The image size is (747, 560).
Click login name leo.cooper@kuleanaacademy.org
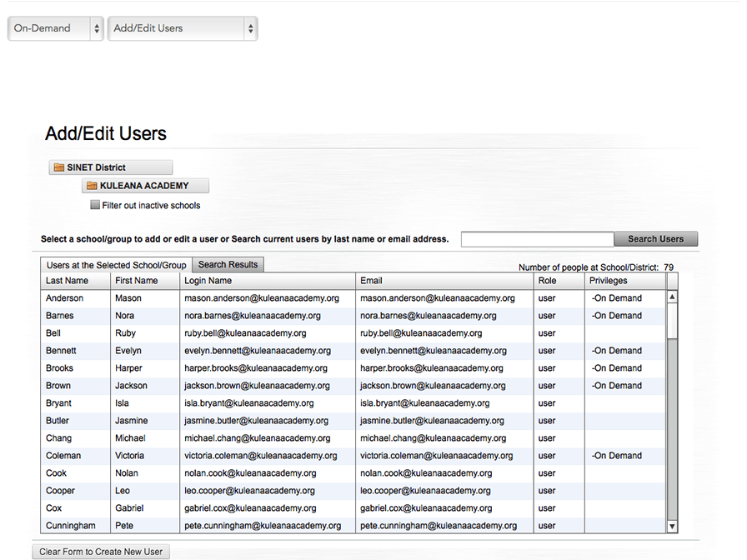[x=249, y=491]
